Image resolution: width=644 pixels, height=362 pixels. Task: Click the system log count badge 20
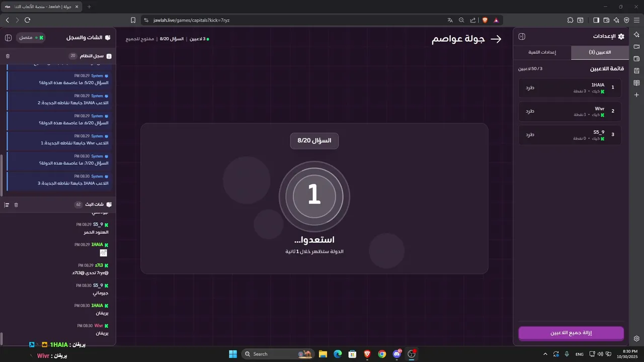73,56
